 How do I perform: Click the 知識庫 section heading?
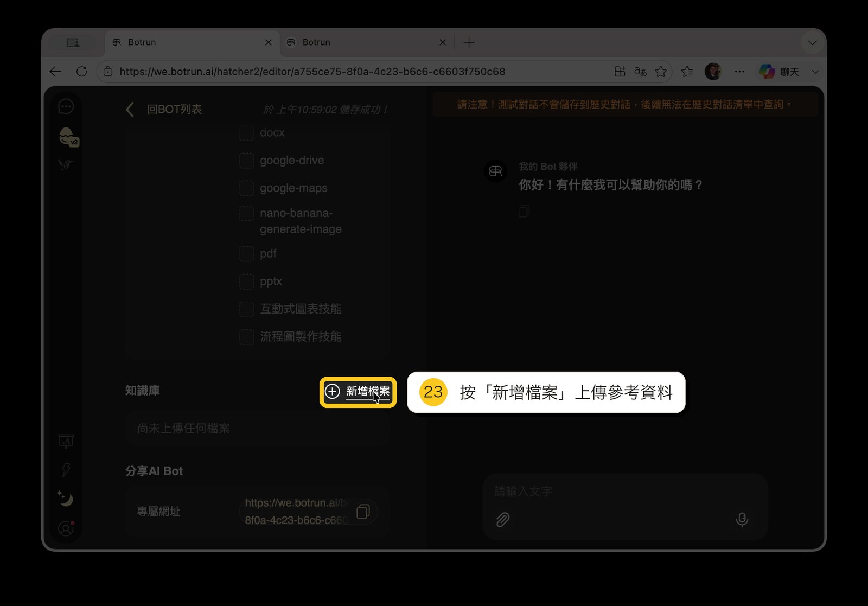[x=142, y=391]
